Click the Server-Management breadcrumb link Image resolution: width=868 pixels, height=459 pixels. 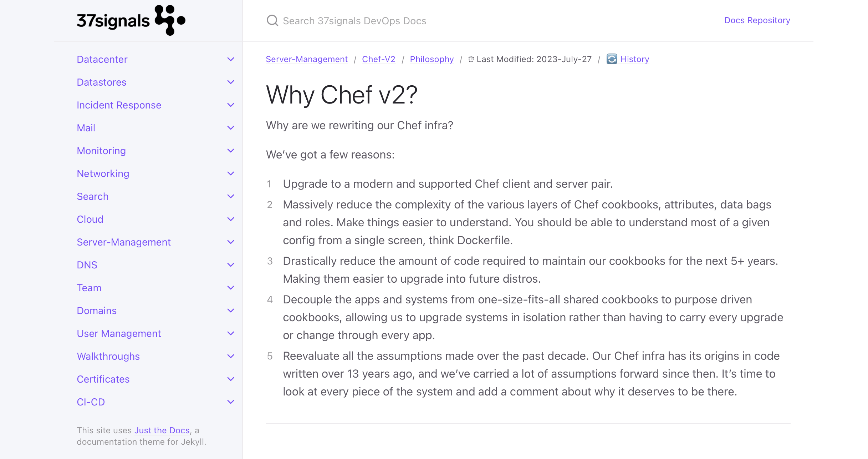(x=307, y=59)
